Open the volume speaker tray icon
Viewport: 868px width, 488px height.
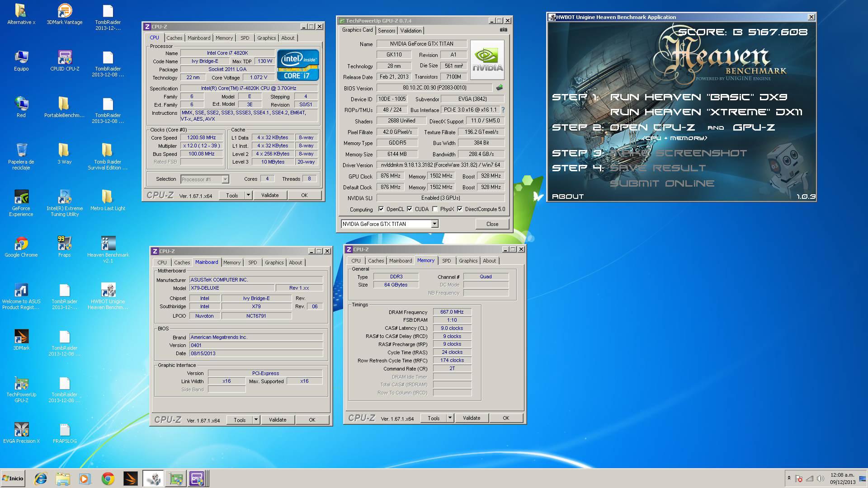(x=820, y=479)
